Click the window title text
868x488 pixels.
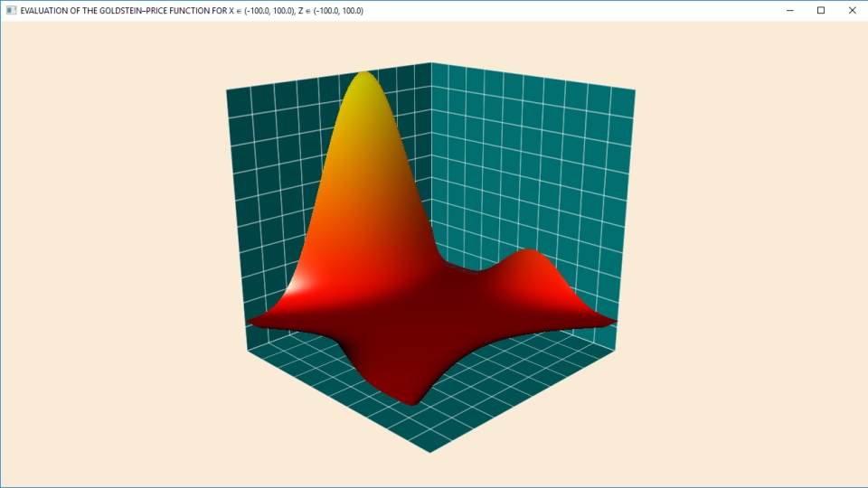pyautogui.click(x=192, y=11)
